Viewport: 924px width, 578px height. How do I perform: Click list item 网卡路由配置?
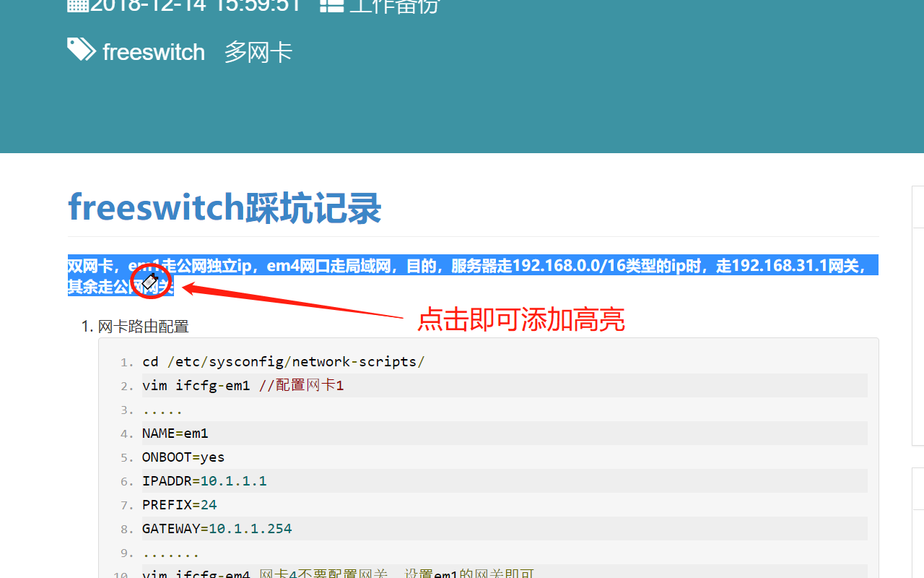tap(144, 327)
